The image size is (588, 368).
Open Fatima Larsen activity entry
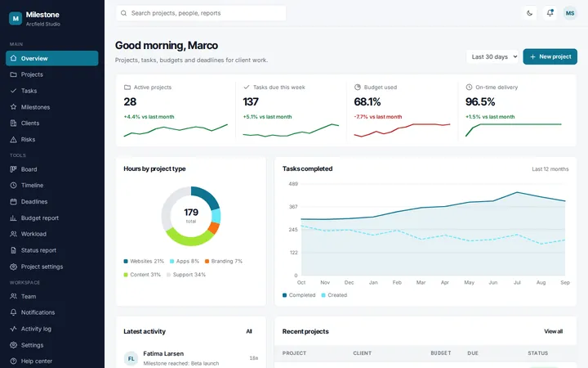tap(191, 358)
